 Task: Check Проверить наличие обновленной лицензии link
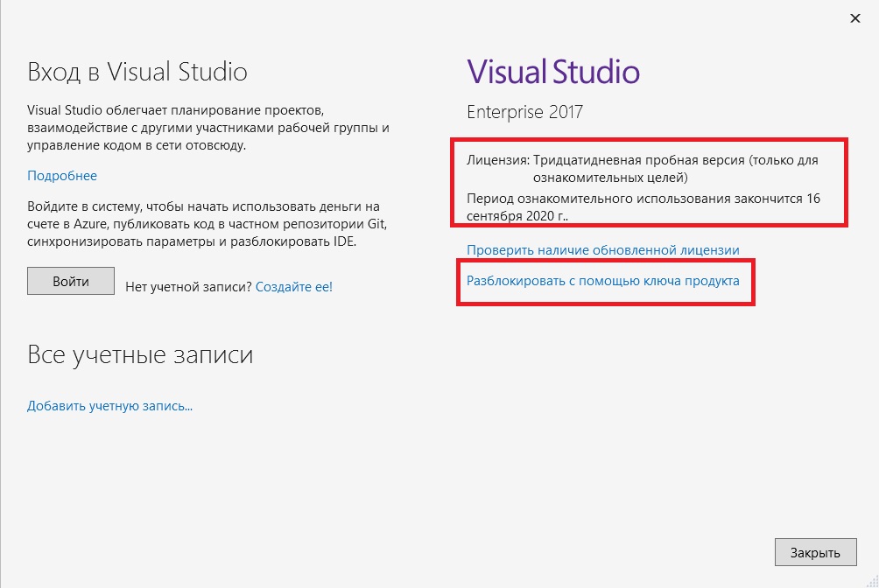[x=603, y=250]
